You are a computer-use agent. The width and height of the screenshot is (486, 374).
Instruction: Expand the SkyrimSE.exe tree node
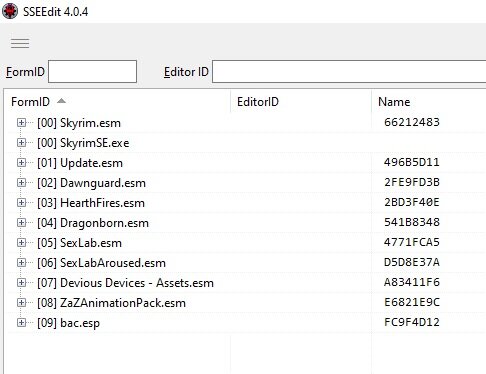pos(21,143)
